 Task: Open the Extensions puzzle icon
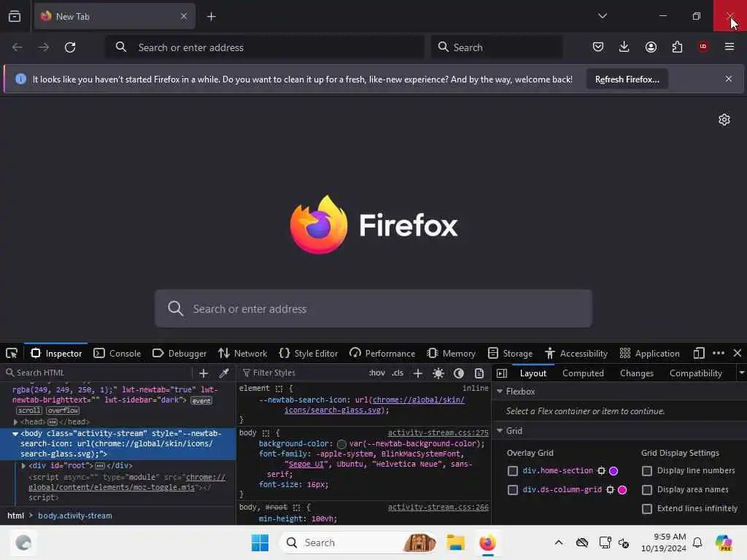click(x=677, y=47)
